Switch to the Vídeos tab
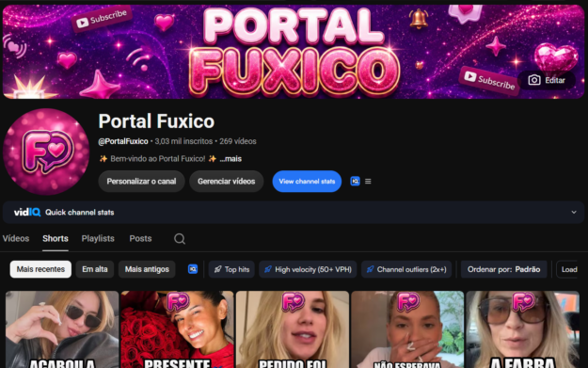588x368 pixels. point(16,238)
